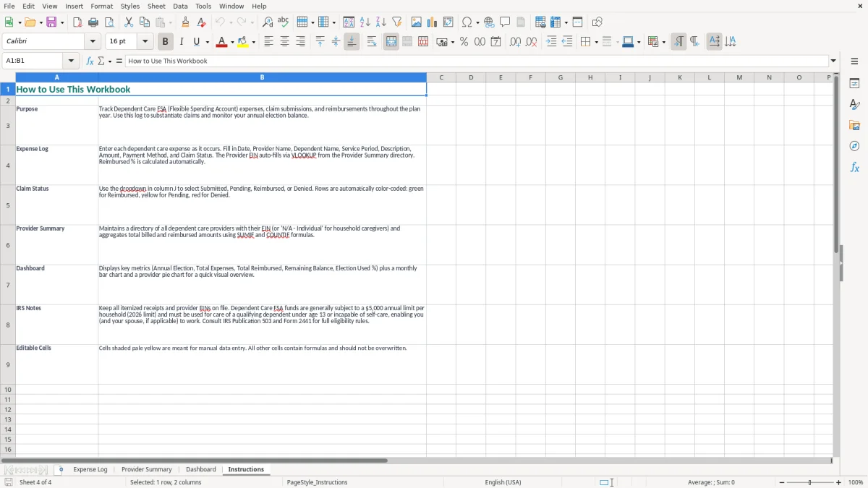This screenshot has width=868, height=488.
Task: Open the Data menu
Action: tap(180, 6)
